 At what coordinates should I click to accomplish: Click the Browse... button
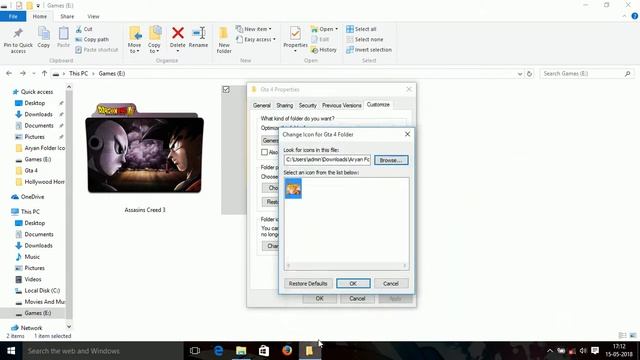tap(391, 160)
